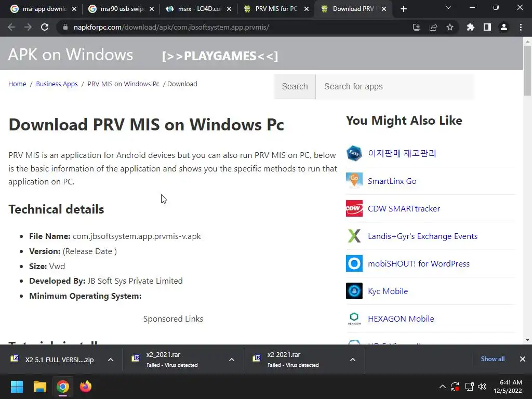The width and height of the screenshot is (532, 399).
Task: Share this page via address bar icon
Action: coord(433,27)
